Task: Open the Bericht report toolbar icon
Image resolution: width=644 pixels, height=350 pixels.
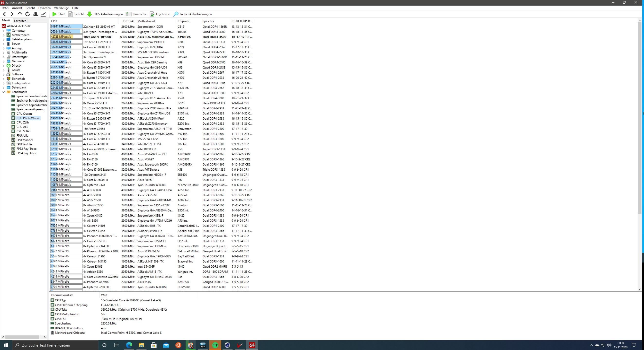Action: tap(71, 14)
